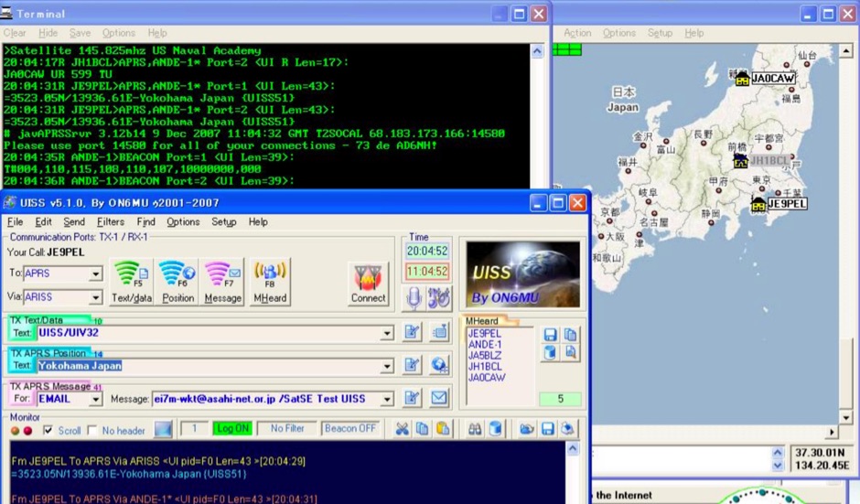860x504 pixels.
Task: Open the Yokohama Japan position dropdown
Action: [x=387, y=366]
